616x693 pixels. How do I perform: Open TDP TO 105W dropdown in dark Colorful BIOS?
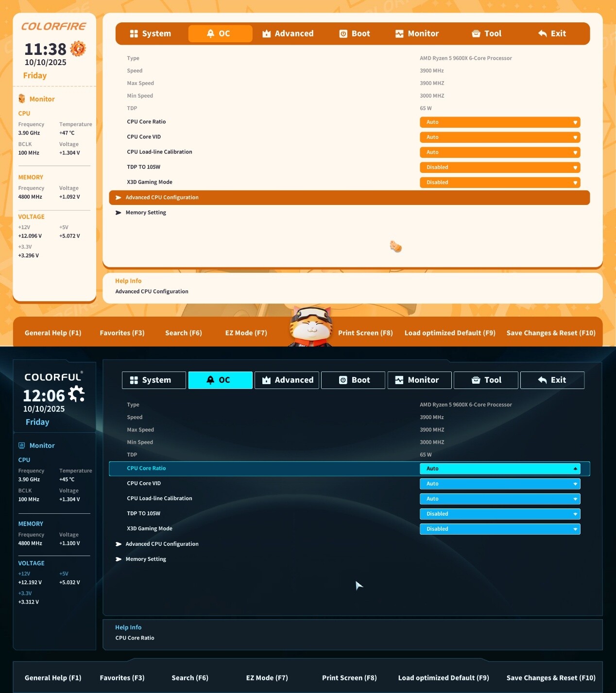tap(500, 514)
